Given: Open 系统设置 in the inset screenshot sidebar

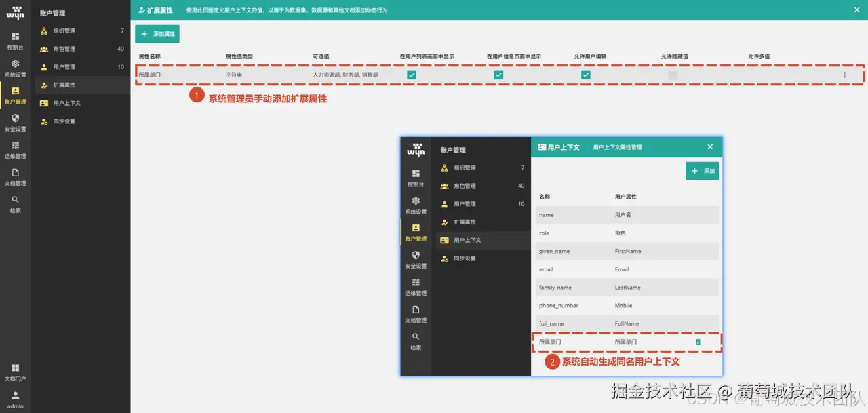Looking at the screenshot, I should [416, 205].
